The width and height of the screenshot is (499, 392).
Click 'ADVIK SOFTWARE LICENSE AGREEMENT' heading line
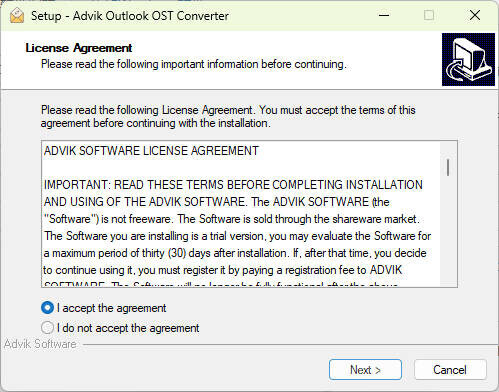pyautogui.click(x=151, y=151)
